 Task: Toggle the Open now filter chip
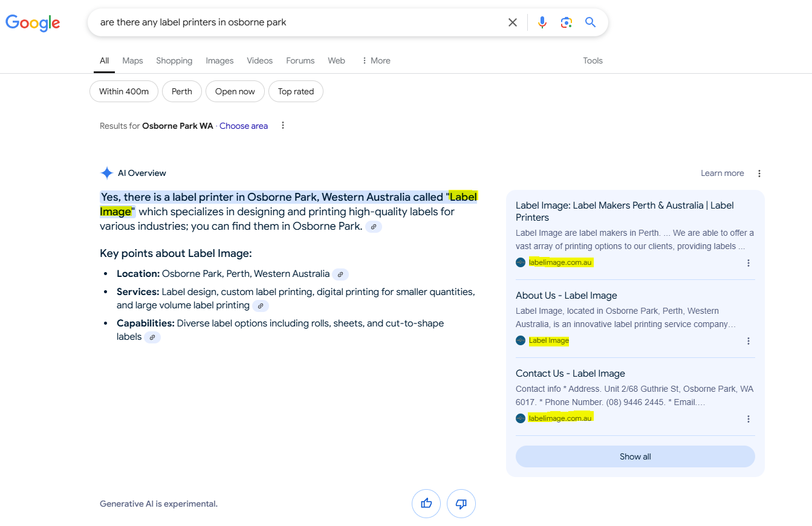pos(235,91)
